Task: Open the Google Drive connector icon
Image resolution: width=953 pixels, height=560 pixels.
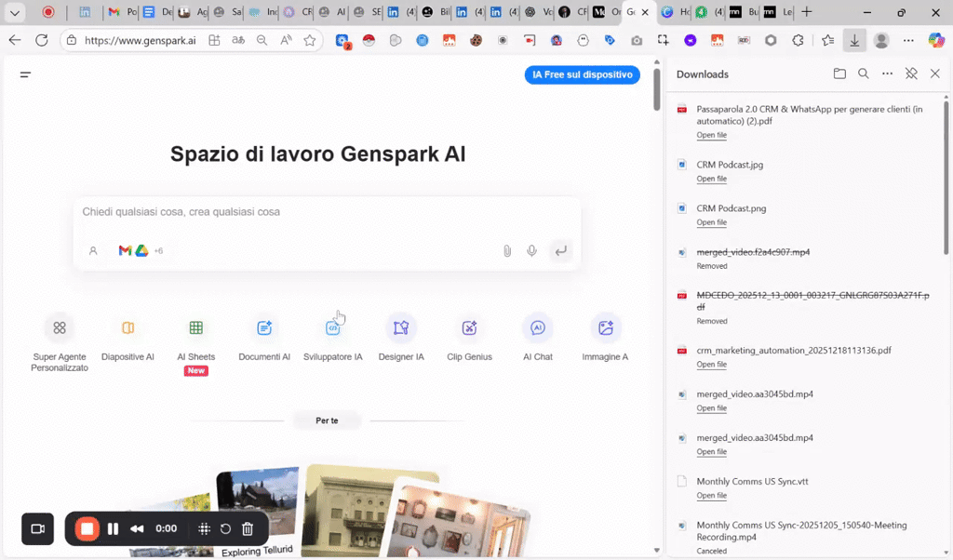Action: (x=141, y=251)
